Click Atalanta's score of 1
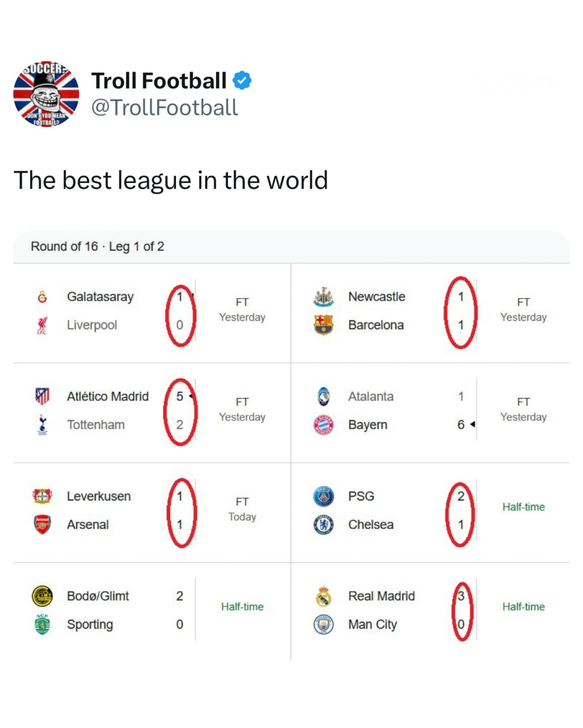Screen dimensions: 583x728 [x=461, y=396]
